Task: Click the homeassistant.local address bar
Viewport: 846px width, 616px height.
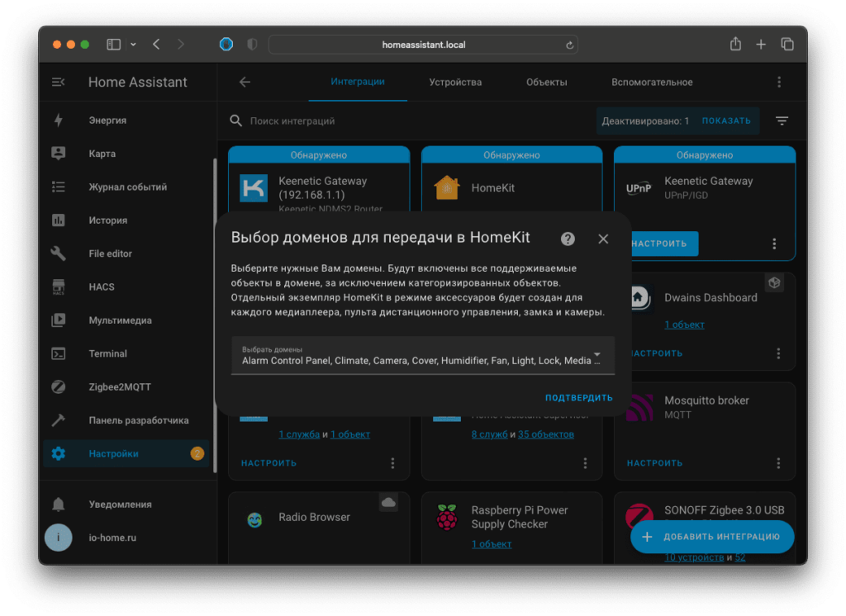Action: [423, 45]
